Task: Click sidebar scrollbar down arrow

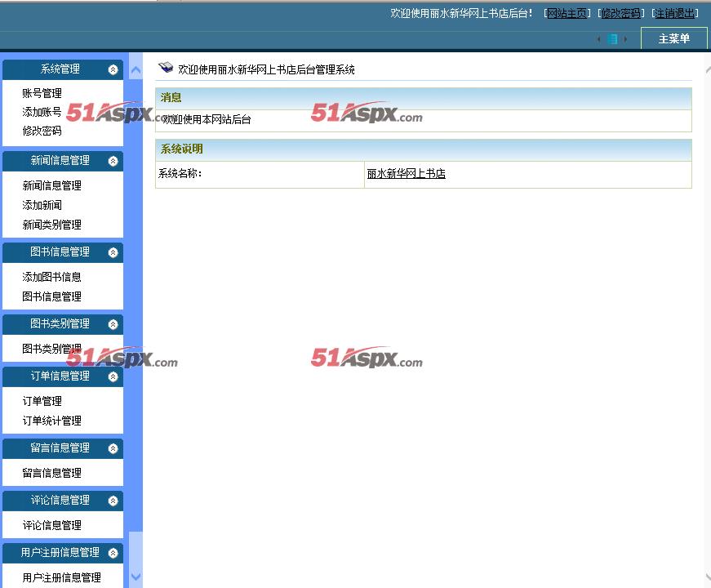Action: pos(136,577)
